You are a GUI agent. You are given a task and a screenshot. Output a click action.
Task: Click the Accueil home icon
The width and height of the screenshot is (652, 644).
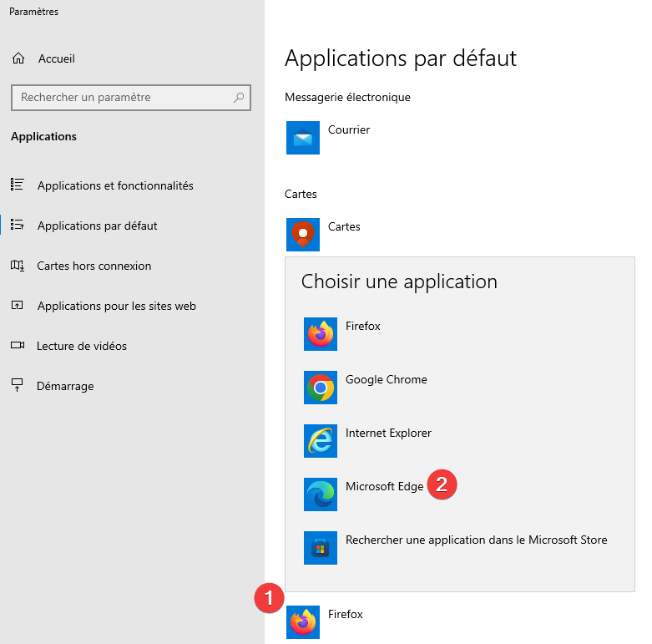click(18, 58)
